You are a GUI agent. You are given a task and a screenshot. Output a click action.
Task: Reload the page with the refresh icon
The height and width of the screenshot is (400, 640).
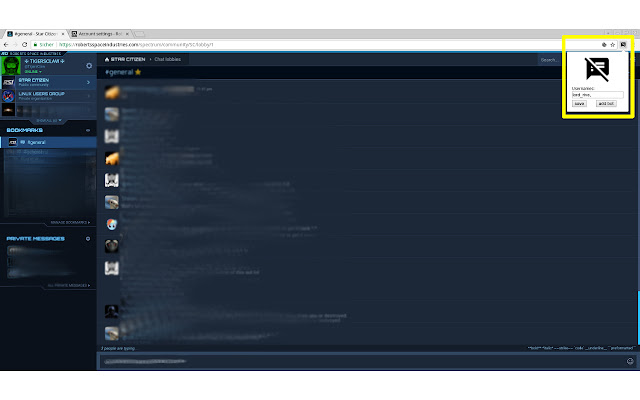click(24, 44)
